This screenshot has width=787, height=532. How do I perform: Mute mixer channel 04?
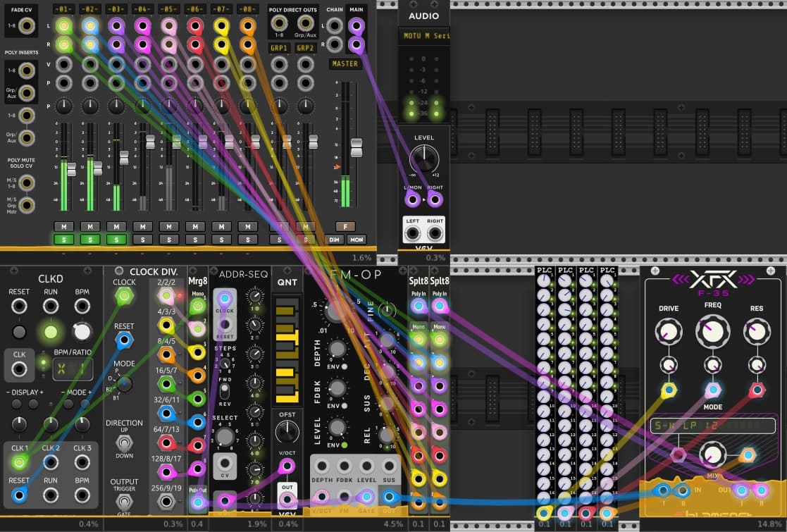click(x=142, y=227)
